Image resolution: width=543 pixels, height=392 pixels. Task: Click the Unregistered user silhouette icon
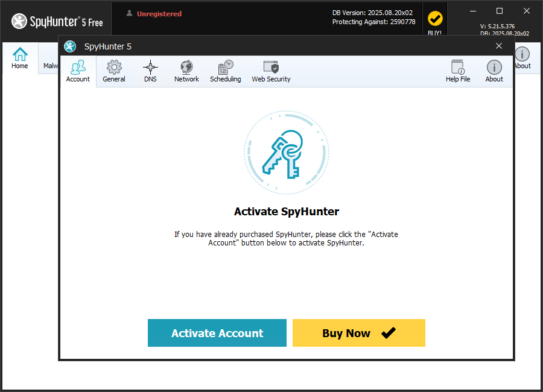[x=131, y=13]
